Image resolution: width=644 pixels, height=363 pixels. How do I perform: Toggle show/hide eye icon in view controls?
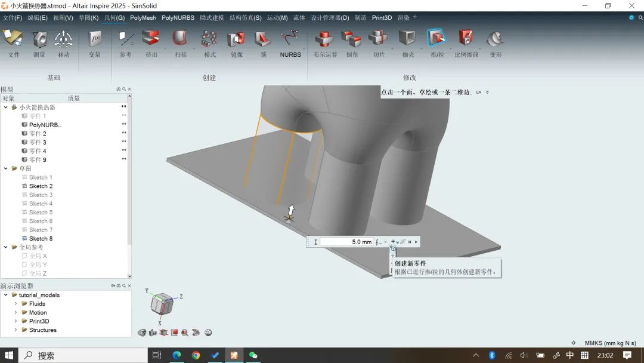tap(142, 333)
